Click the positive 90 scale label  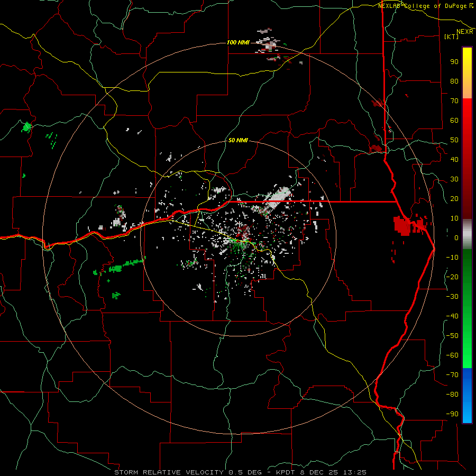[x=454, y=62]
